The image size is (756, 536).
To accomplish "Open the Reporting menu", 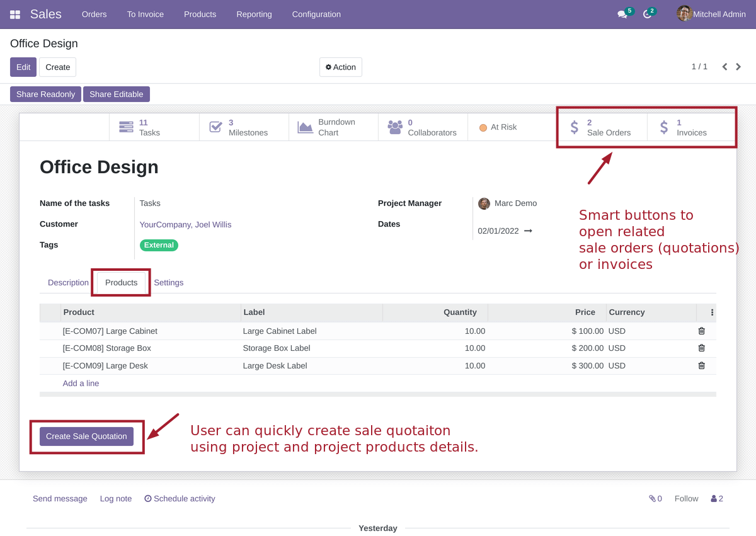I will tap(254, 14).
